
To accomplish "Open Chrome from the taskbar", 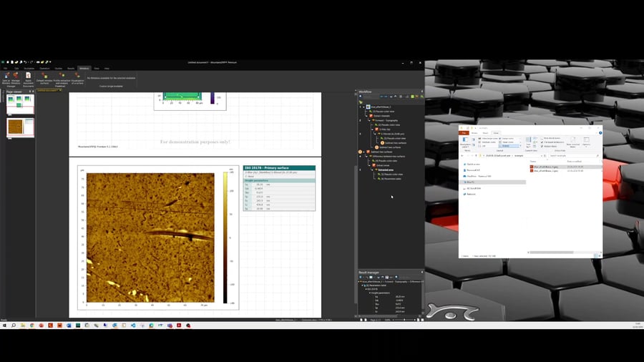I will (x=32, y=325).
